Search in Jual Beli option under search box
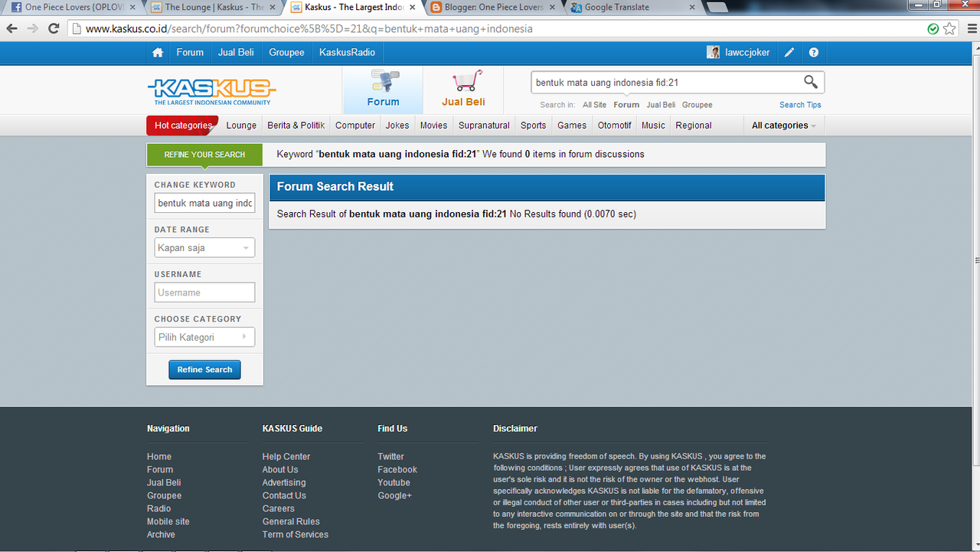Image resolution: width=980 pixels, height=552 pixels. coord(661,105)
